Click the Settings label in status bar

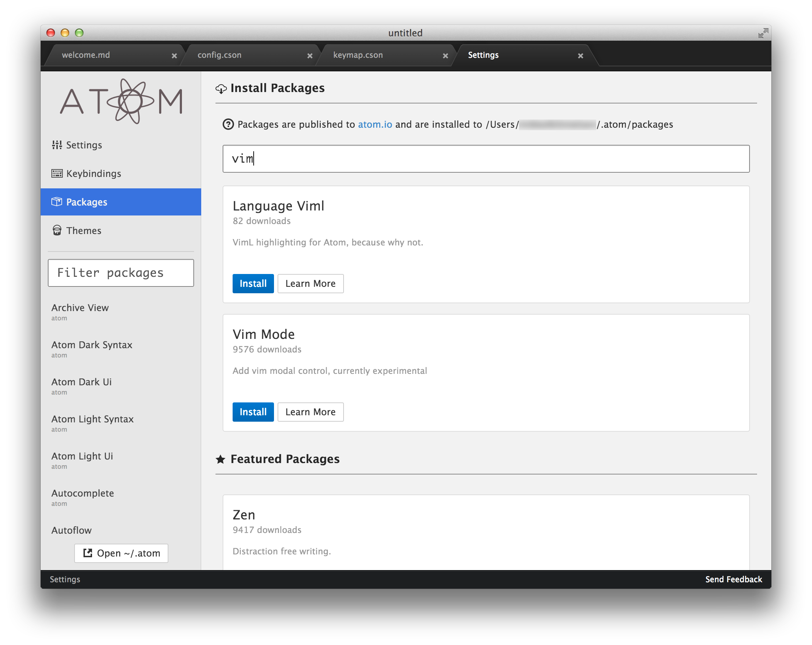pos(65,579)
